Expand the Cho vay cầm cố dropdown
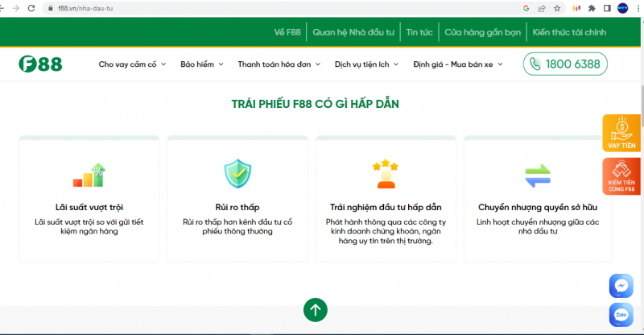Viewport: 644px width, 335px height. [x=133, y=64]
